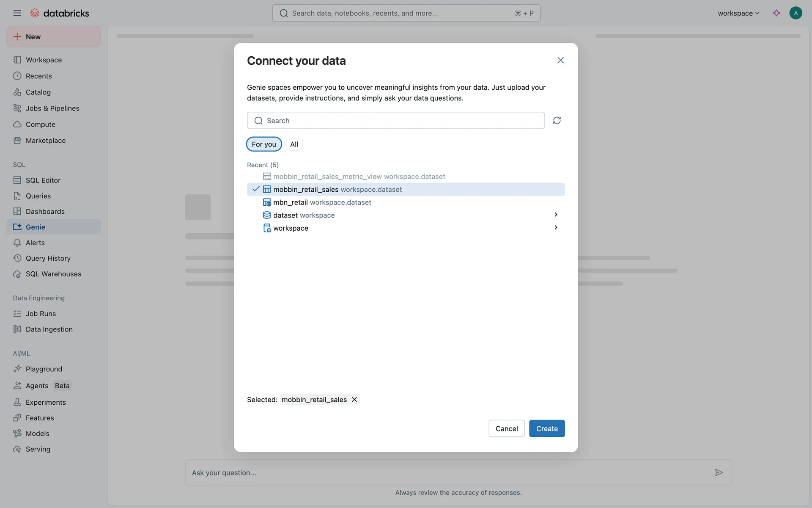Toggle the hamburger sidebar menu
812x508 pixels.
[x=17, y=13]
